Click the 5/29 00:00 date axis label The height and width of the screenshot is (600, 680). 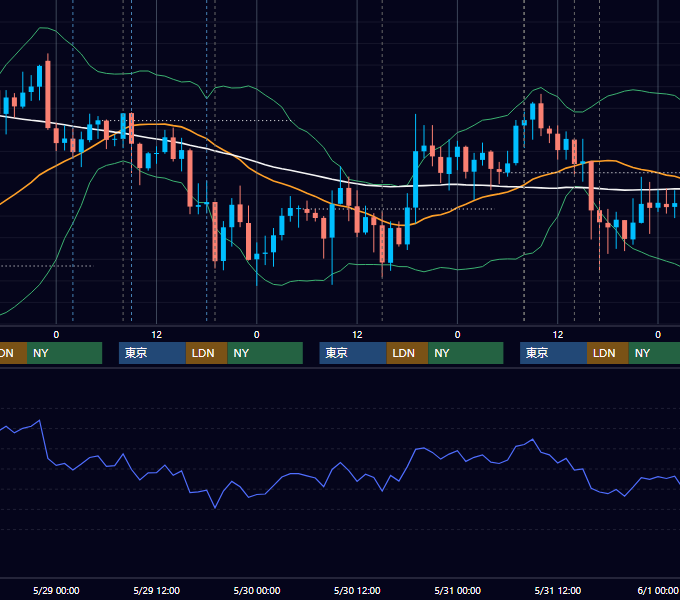(x=56, y=590)
